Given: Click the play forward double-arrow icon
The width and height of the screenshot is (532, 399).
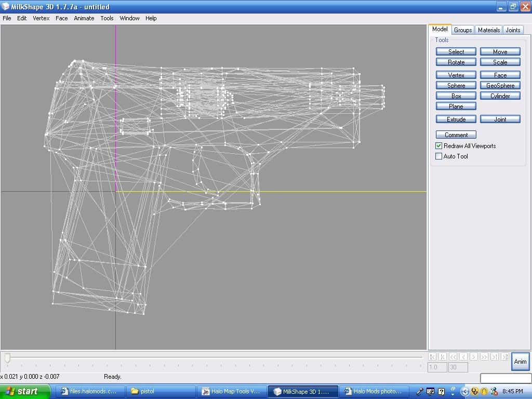Looking at the screenshot, I should point(484,356).
